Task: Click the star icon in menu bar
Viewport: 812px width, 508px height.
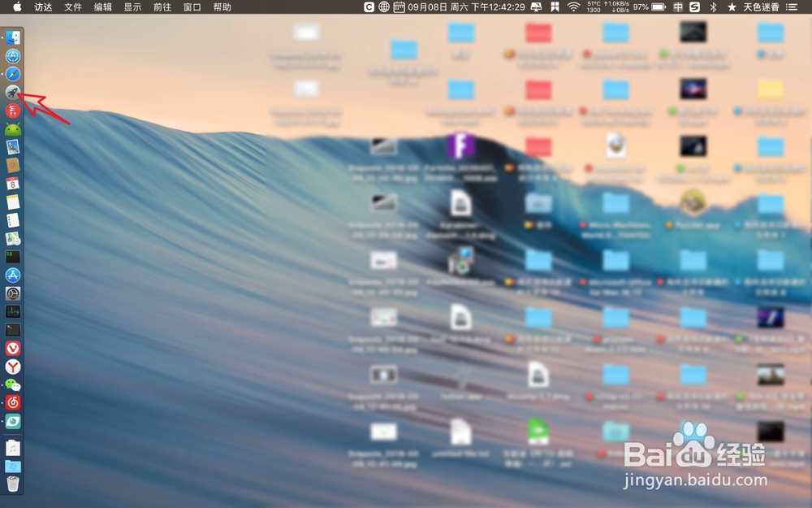Action: pyautogui.click(x=732, y=7)
